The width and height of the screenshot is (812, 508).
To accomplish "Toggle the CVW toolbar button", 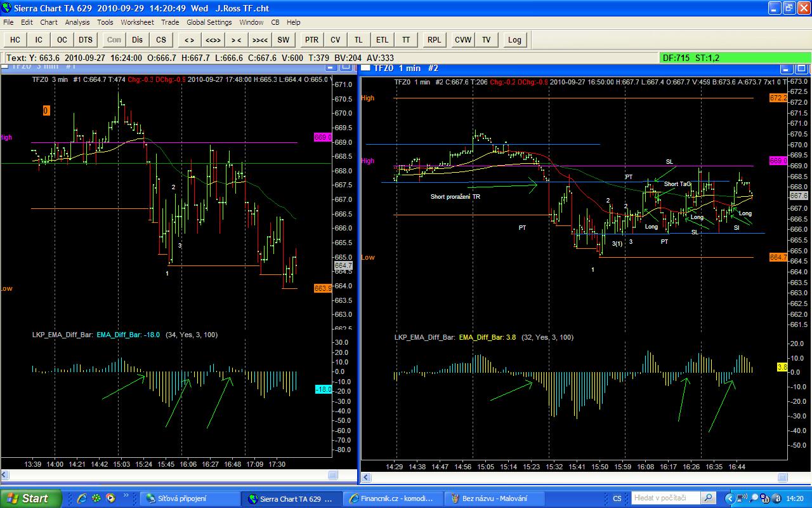I will 463,40.
